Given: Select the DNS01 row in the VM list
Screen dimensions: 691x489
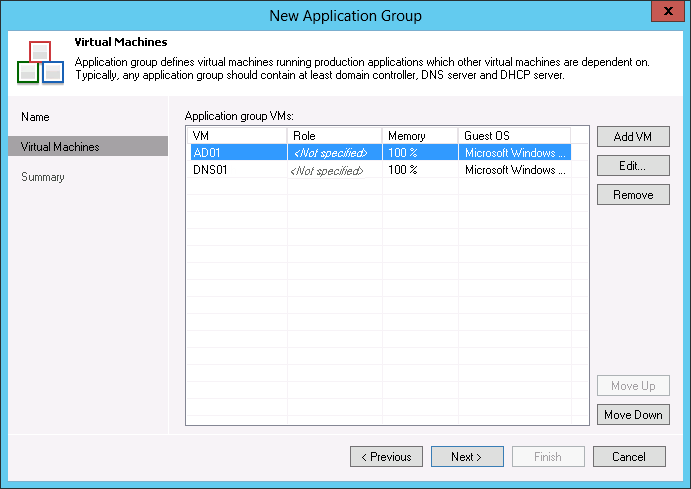Looking at the screenshot, I should click(x=381, y=170).
